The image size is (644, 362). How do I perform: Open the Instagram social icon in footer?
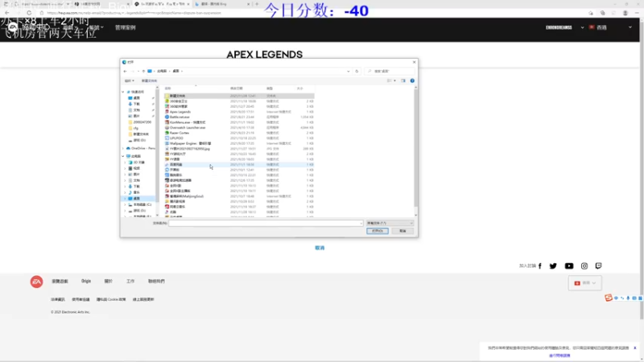pyautogui.click(x=584, y=266)
